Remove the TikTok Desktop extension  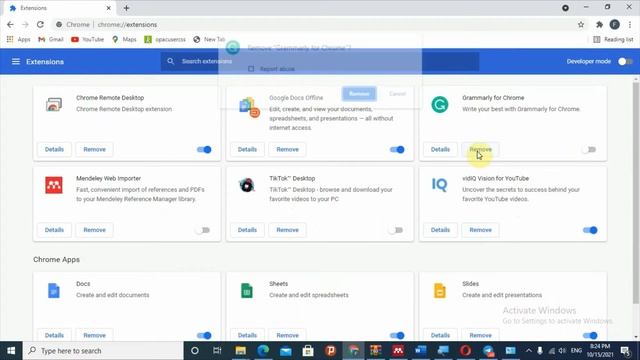[x=287, y=230]
